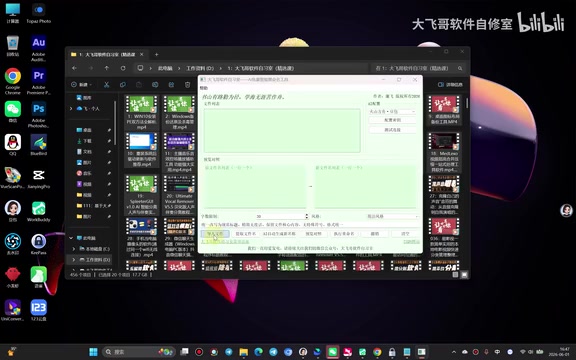Refresh the File Explorer folder
This screenshot has width=576, height=360.
(123, 68)
